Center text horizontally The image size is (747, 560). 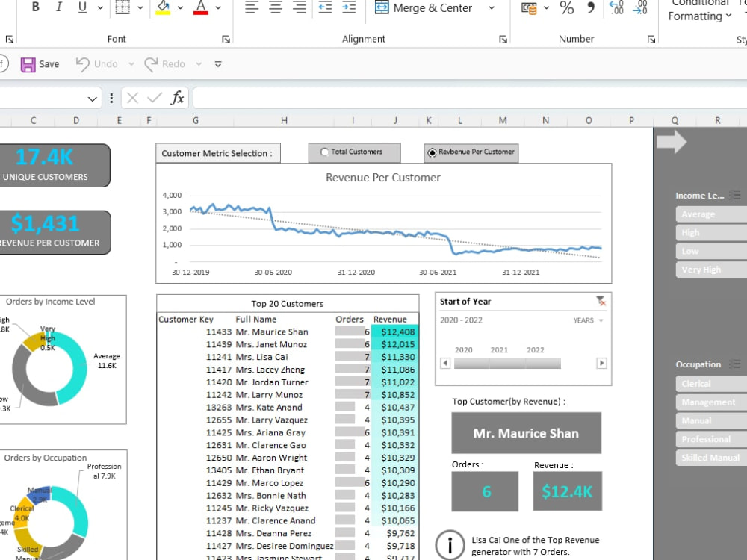click(276, 7)
